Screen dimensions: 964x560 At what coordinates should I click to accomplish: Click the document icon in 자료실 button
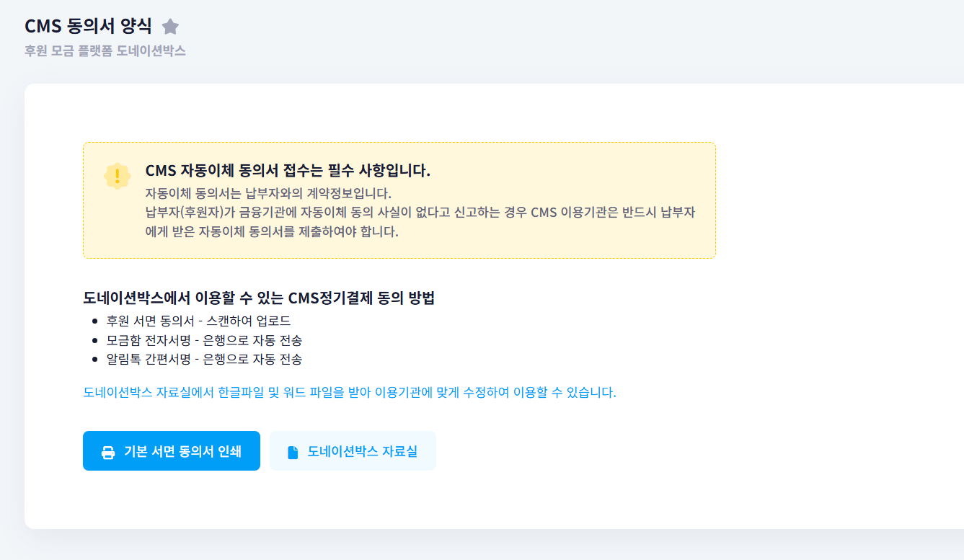pos(293,452)
